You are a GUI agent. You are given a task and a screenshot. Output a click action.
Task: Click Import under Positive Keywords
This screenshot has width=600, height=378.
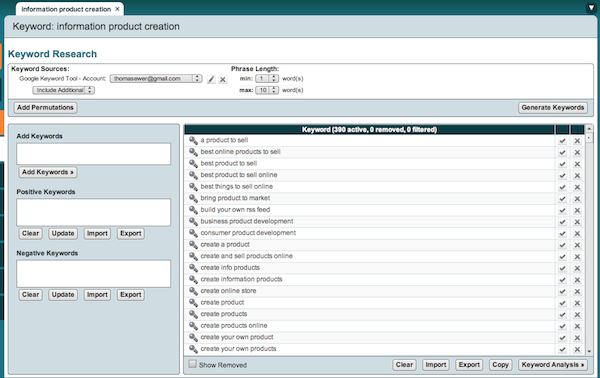[x=97, y=233]
